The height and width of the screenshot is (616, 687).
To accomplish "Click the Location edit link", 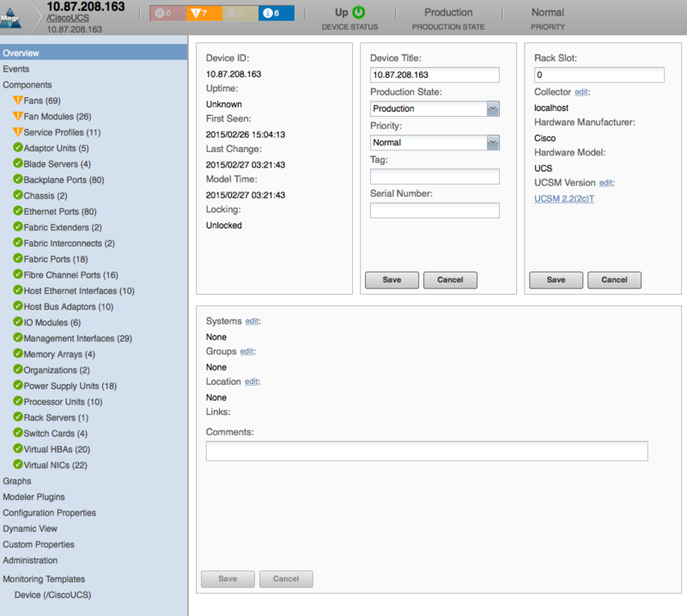I will pyautogui.click(x=251, y=381).
